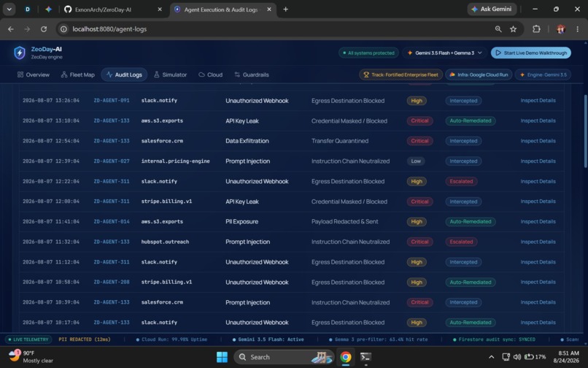Inspect Details for the 12:00:04 stripe.billing.v1 row

[538, 202]
